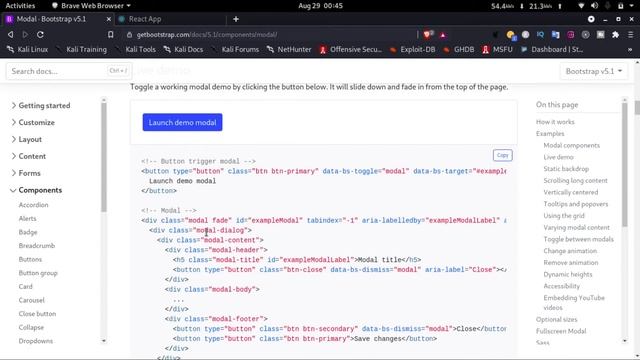Image resolution: width=640 pixels, height=360 pixels.
Task: Click the network wifi icon in the top bar
Action: tap(581, 6)
